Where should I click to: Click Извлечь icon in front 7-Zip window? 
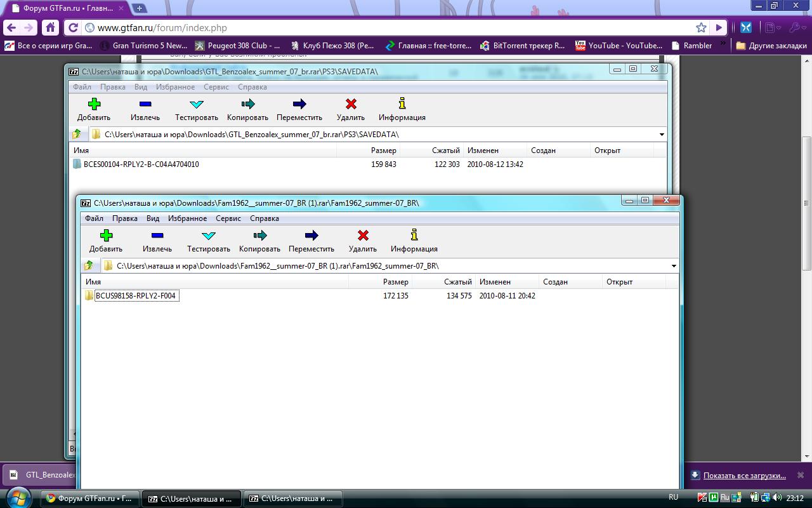157,236
